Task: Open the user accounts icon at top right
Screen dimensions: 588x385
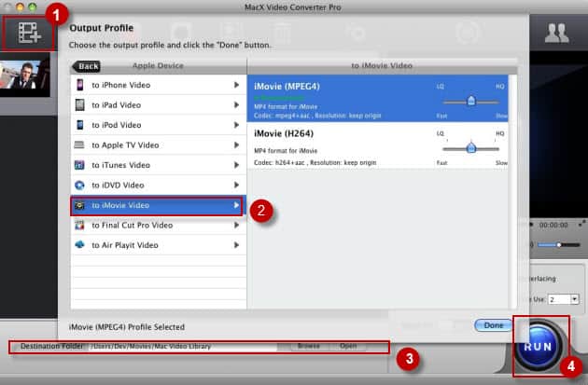Action: [556, 33]
